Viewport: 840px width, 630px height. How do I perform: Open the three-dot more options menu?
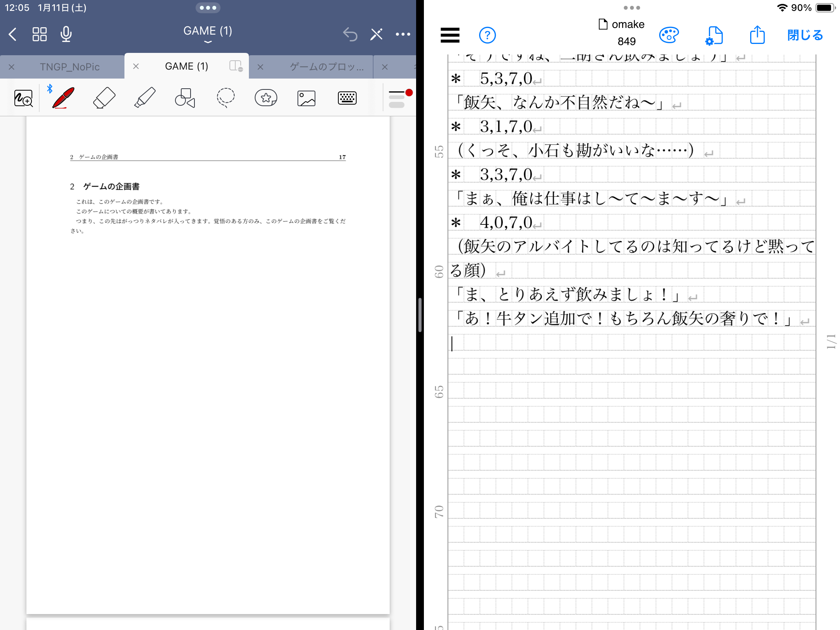tap(403, 35)
